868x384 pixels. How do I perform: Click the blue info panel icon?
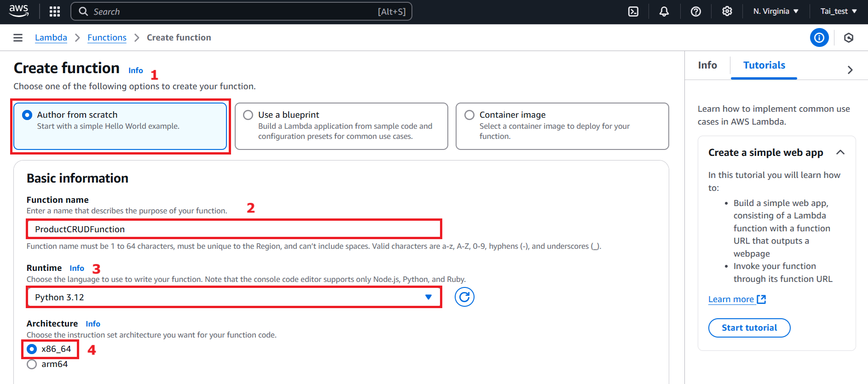click(819, 38)
